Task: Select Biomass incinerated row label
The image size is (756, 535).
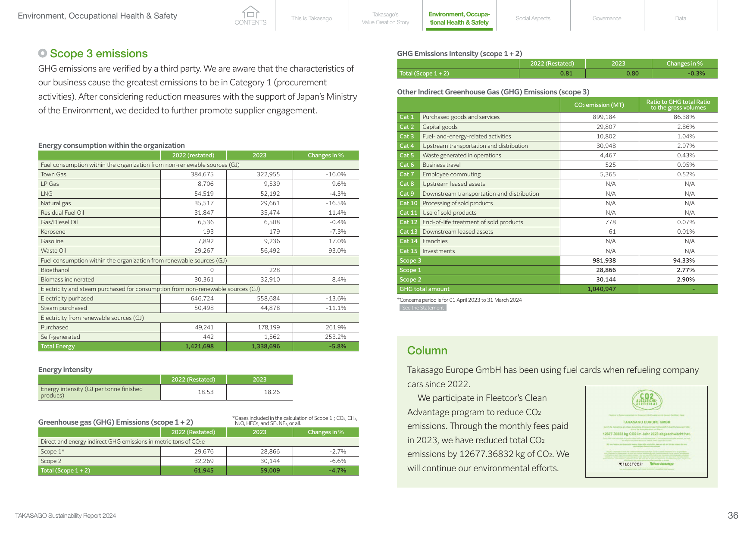Action: (67, 279)
